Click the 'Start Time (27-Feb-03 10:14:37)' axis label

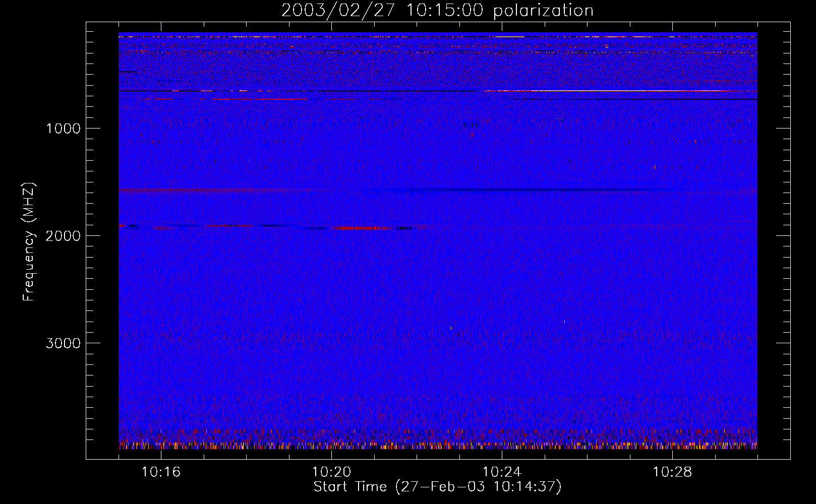click(437, 487)
